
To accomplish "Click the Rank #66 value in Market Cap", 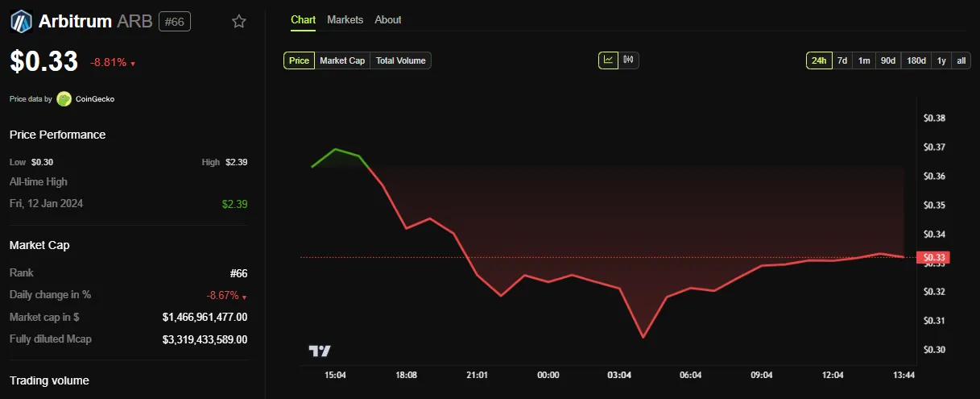I will [x=239, y=273].
